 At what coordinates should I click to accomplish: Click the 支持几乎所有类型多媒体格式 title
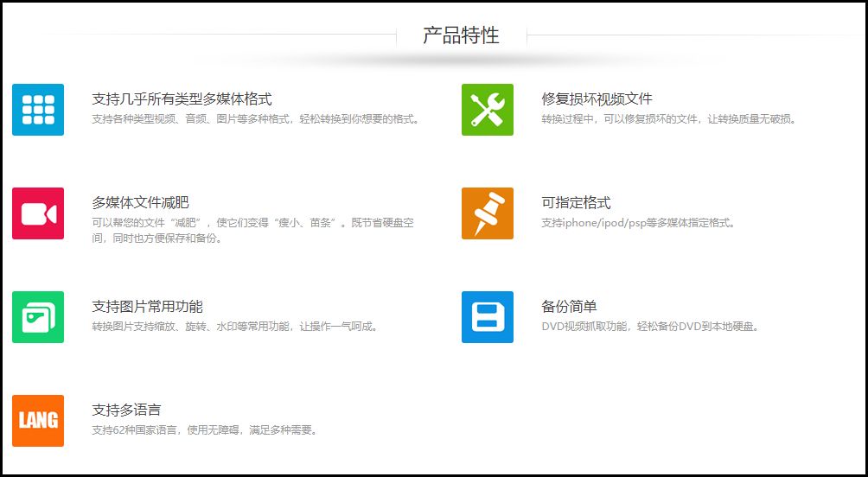pyautogui.click(x=182, y=99)
